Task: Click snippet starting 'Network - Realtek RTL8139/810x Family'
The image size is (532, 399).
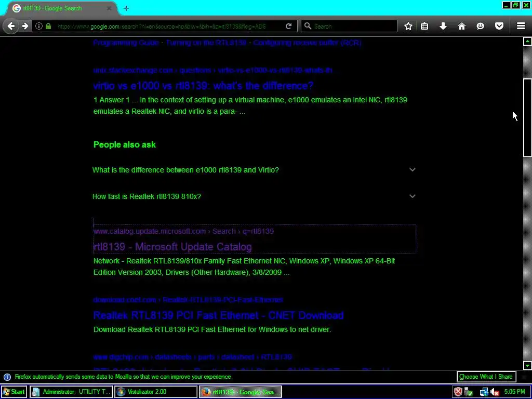Action: (x=244, y=267)
